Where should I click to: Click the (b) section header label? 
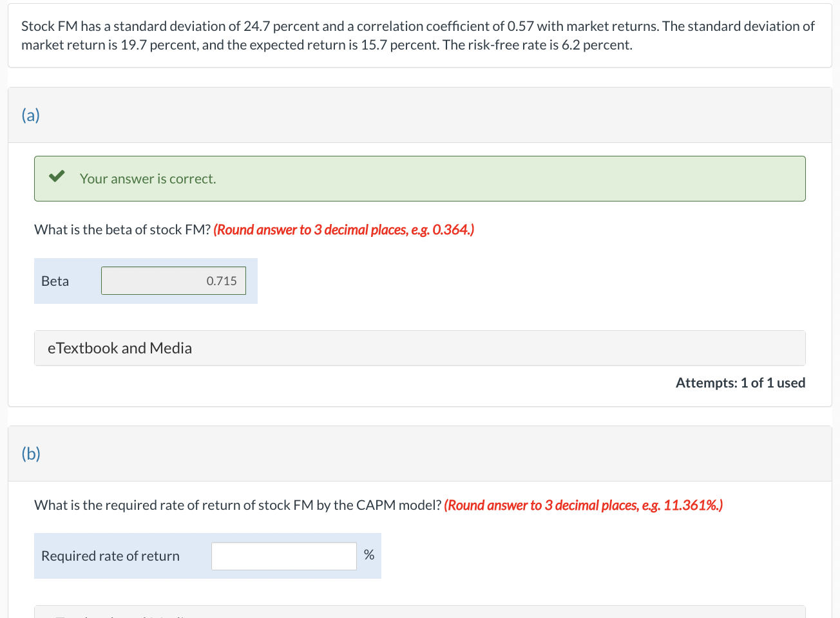coord(30,453)
